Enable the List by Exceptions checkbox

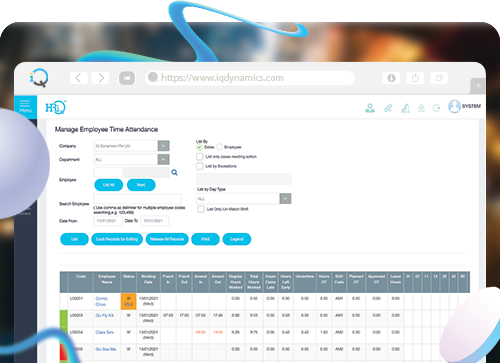click(200, 166)
